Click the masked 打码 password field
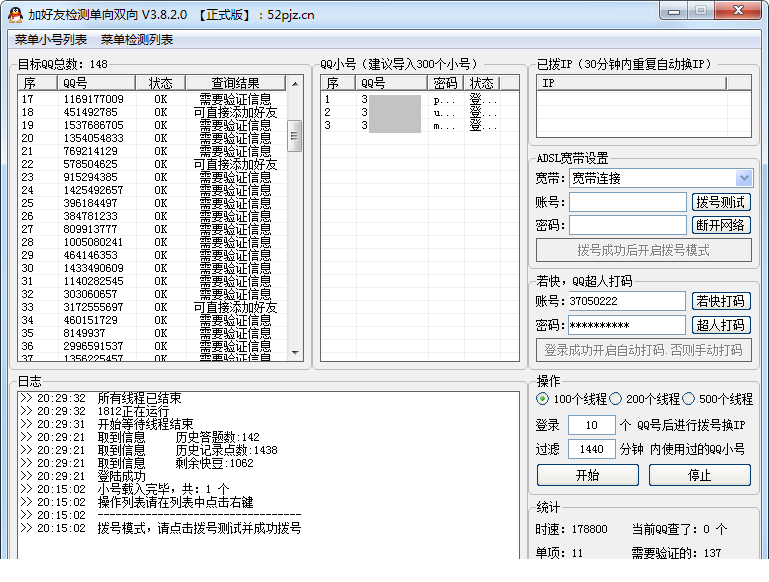769x582 pixels. point(626,325)
